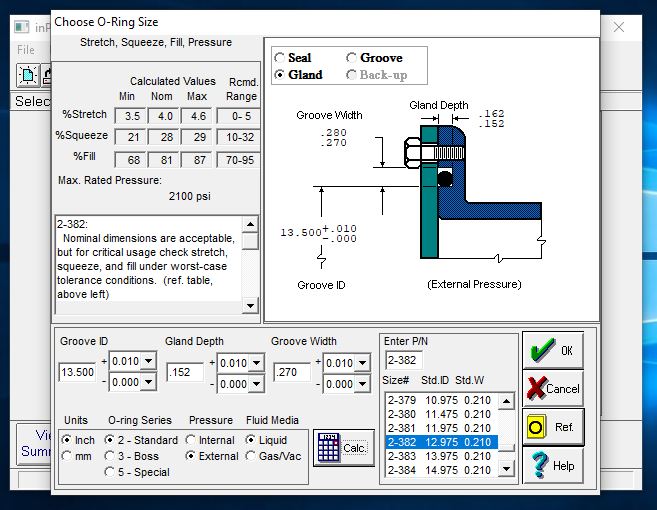The width and height of the screenshot is (657, 510).
Task: Select 3 - Boss O-ring series
Action: click(x=132, y=456)
